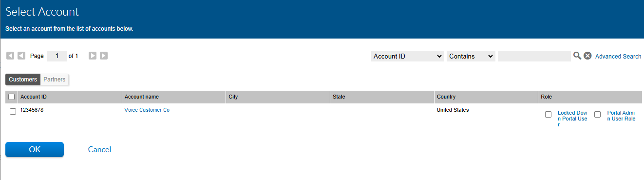Go to the previous page arrow

pos(21,56)
